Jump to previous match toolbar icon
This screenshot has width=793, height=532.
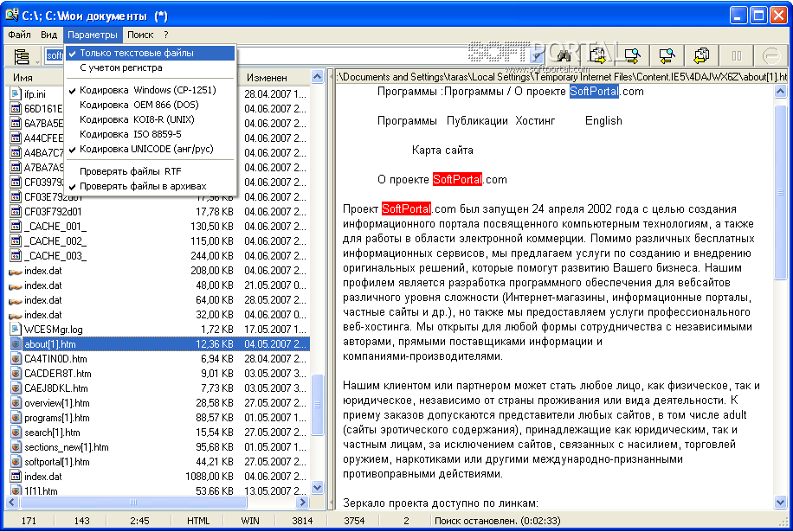667,55
